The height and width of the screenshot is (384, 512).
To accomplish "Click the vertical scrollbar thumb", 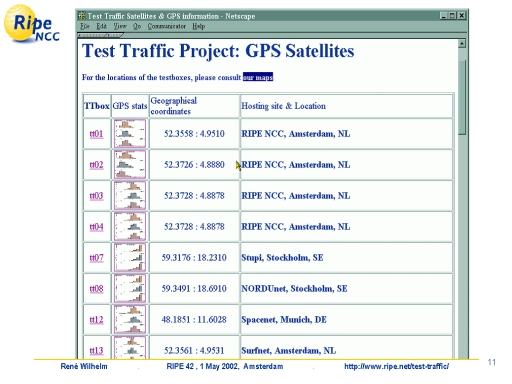I will pos(462,97).
